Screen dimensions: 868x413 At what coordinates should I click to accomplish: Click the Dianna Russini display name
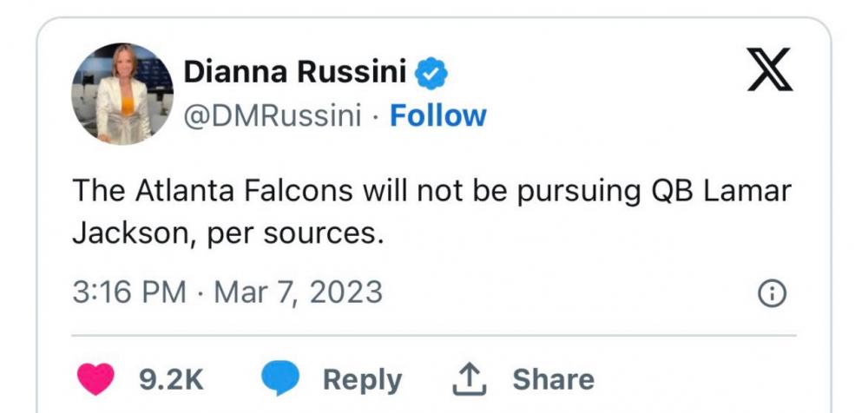click(295, 74)
